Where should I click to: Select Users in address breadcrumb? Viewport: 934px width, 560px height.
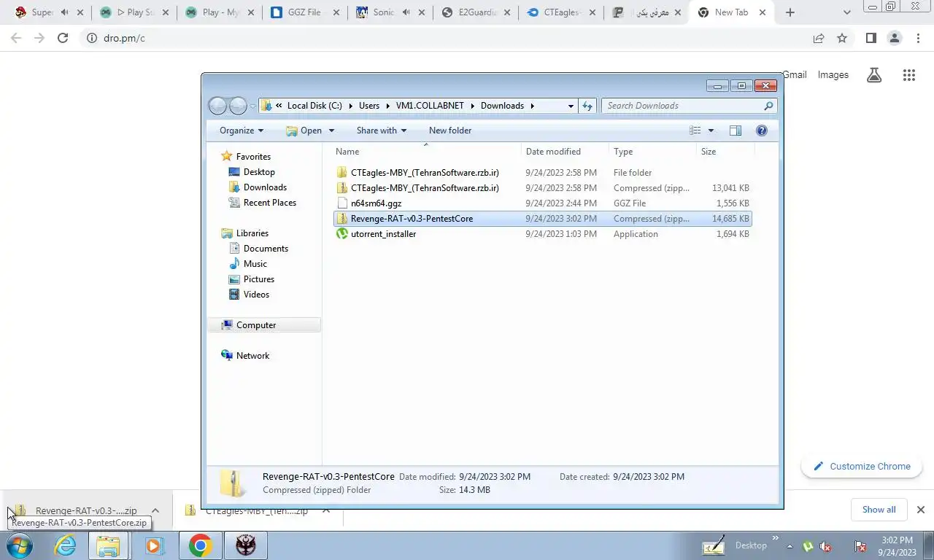point(369,106)
